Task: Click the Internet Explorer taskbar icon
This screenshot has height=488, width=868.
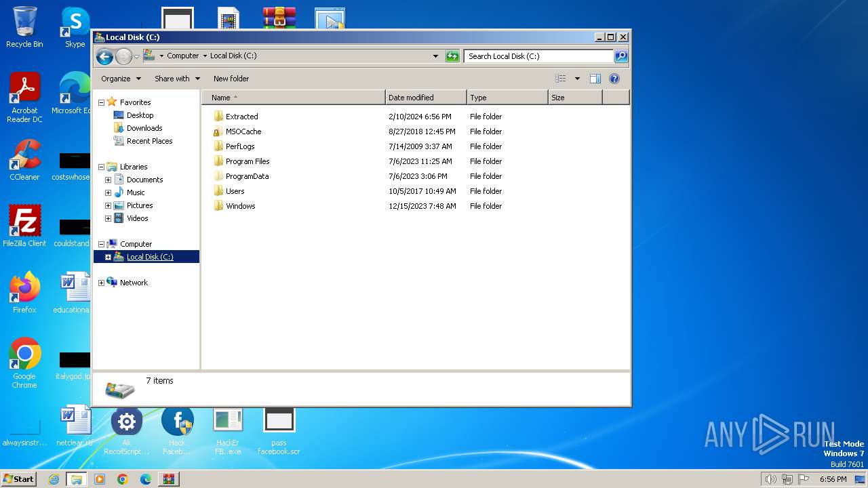Action: [54, 479]
